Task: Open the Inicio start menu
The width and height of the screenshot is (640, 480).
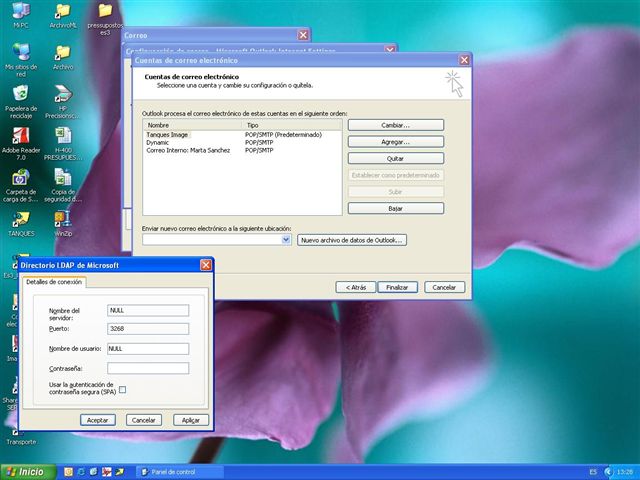Action: coord(28,472)
